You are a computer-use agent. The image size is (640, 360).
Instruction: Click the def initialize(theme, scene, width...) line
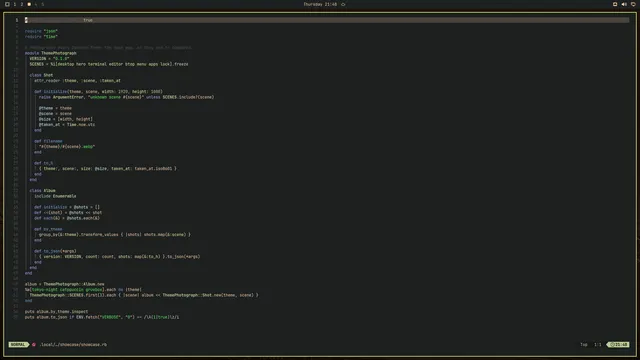tap(98, 92)
